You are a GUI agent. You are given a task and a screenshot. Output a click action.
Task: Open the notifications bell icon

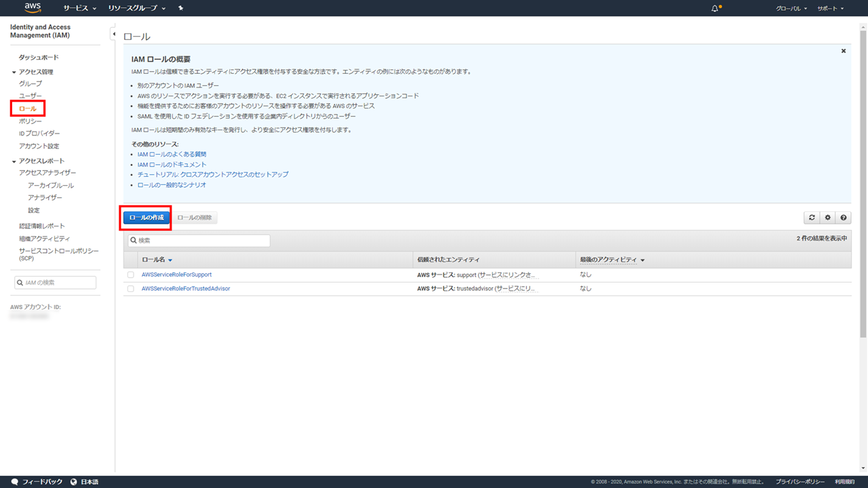(x=715, y=8)
